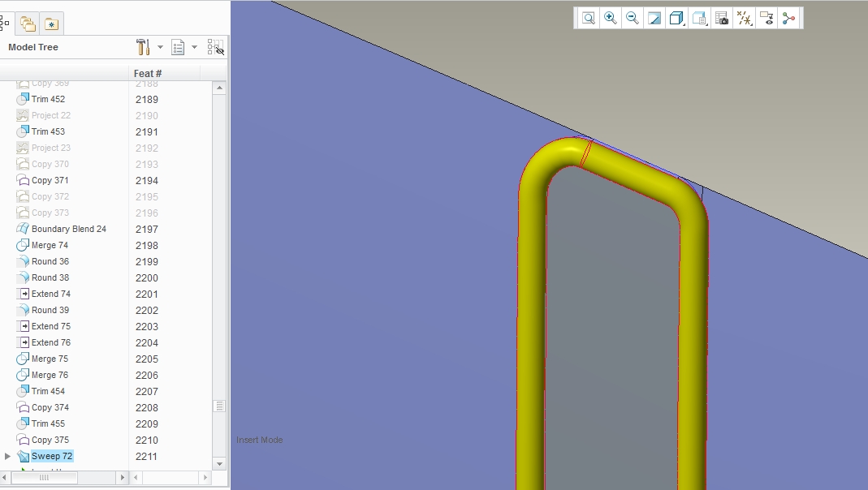This screenshot has width=868, height=490.
Task: Click the Extend 74 feature icon
Action: (23, 294)
